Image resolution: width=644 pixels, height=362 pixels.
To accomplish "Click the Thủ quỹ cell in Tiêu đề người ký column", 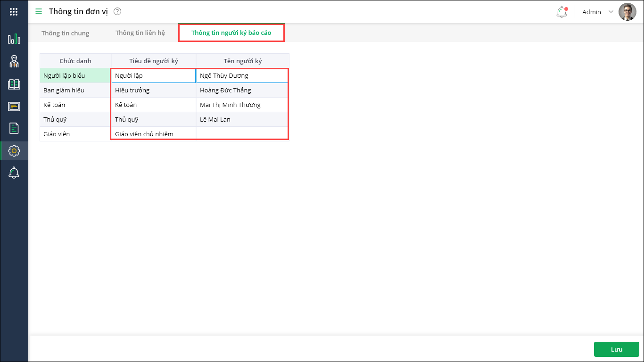I will click(x=154, y=119).
